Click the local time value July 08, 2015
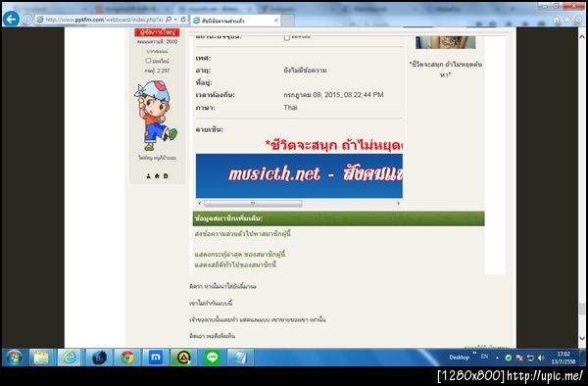Viewport: 588px width, 386px height. tap(333, 95)
